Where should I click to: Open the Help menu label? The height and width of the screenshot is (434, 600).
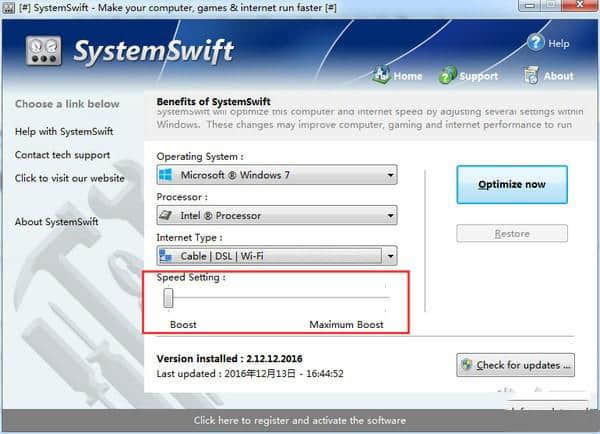click(x=559, y=43)
